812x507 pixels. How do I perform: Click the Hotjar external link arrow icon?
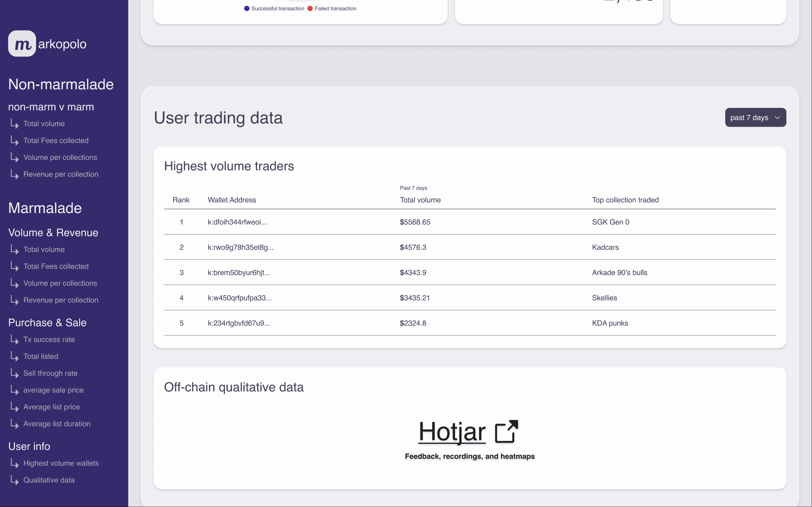tap(506, 431)
